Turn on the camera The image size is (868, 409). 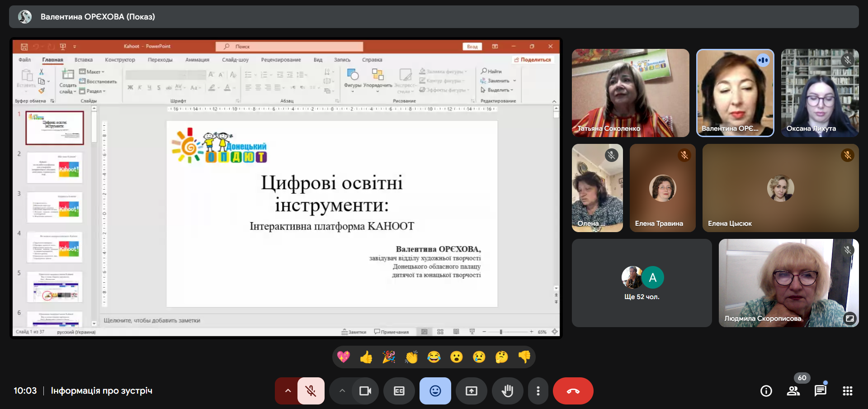[365, 391]
